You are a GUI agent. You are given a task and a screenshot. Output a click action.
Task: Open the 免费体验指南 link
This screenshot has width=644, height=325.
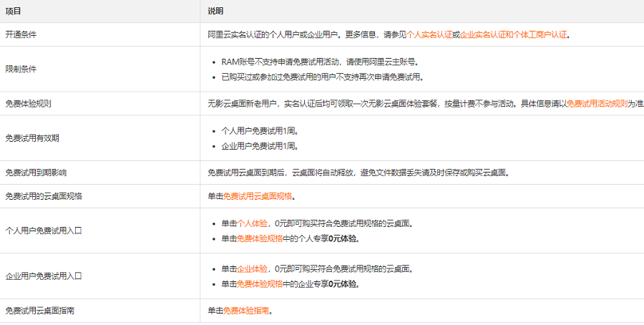tap(246, 311)
